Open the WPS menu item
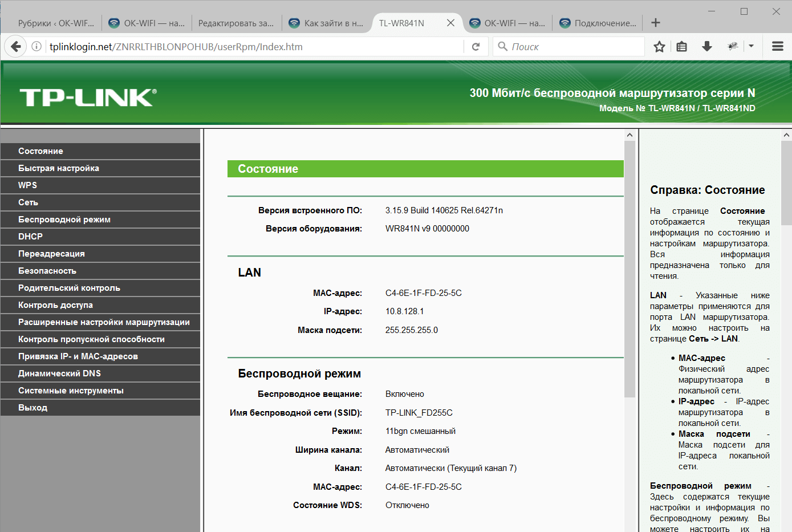Image resolution: width=792 pixels, height=532 pixels. click(100, 185)
